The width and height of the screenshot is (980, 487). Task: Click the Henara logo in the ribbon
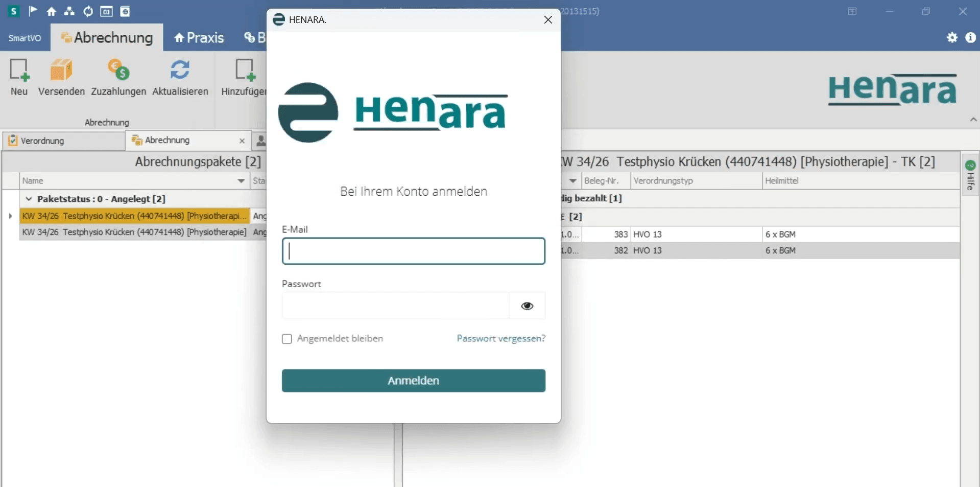pos(892,89)
